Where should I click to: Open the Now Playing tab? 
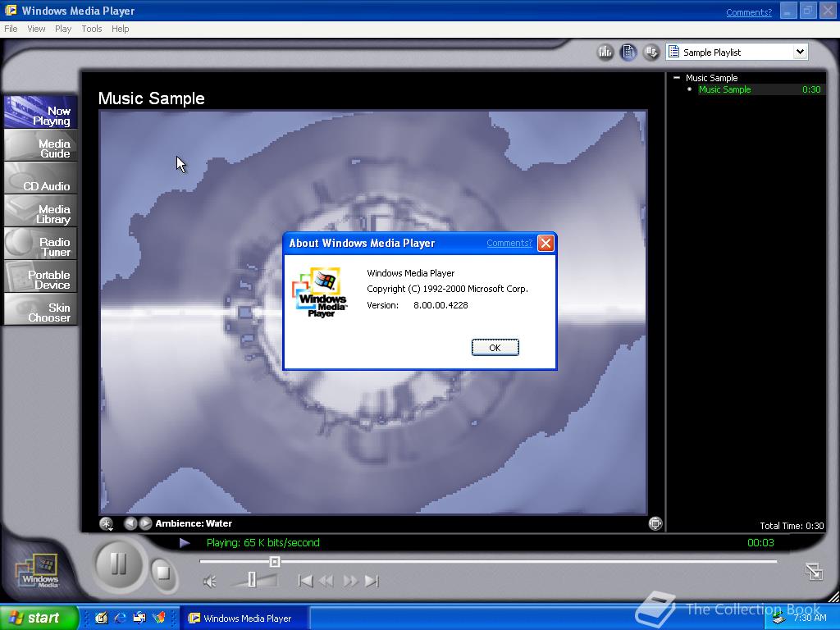(x=41, y=112)
